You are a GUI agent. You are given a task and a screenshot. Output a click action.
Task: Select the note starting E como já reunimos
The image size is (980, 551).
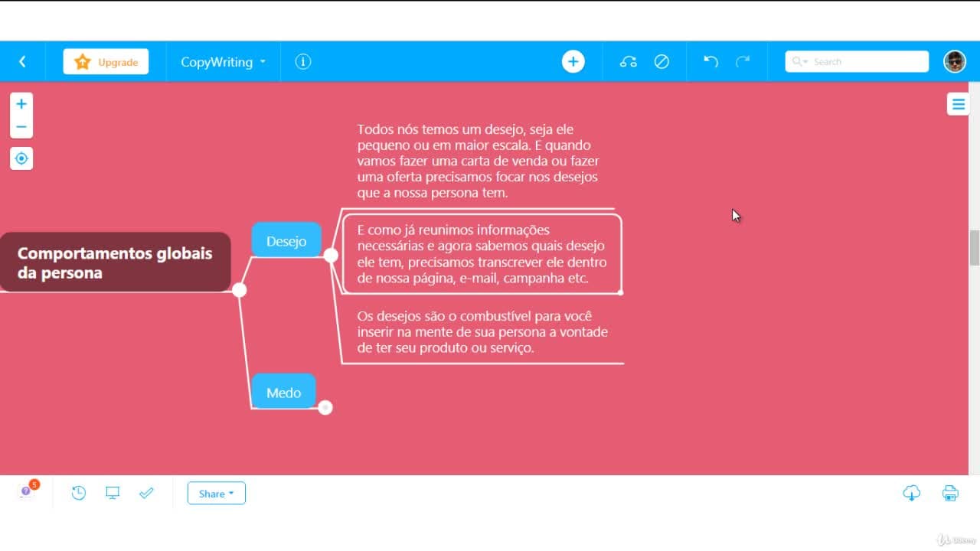pos(482,254)
